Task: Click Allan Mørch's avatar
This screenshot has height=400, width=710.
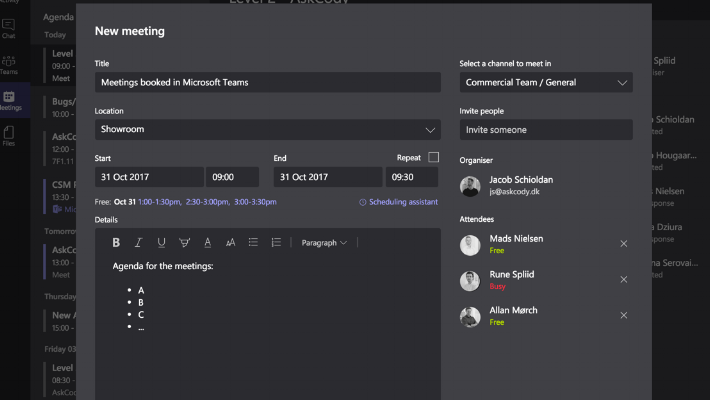Action: pos(470,317)
